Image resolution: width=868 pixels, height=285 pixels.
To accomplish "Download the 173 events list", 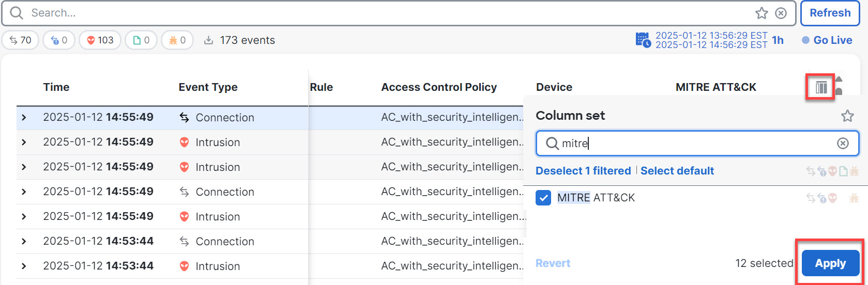I will (x=208, y=40).
